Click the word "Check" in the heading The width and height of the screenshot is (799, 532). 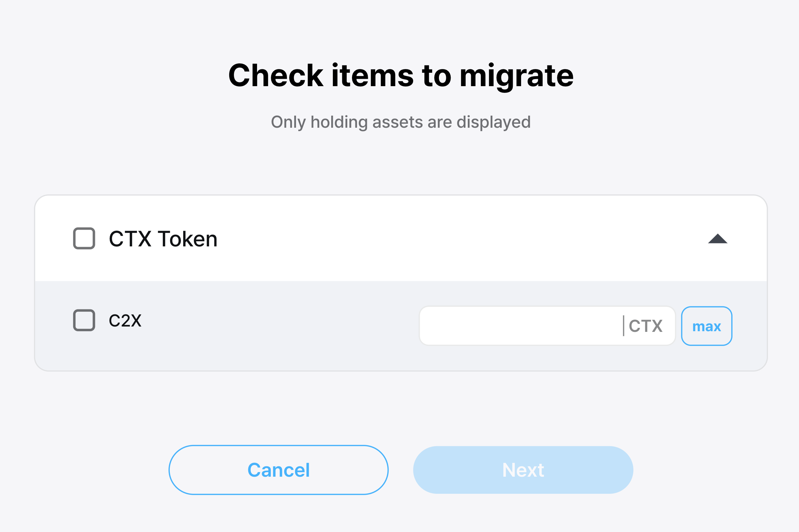(276, 76)
